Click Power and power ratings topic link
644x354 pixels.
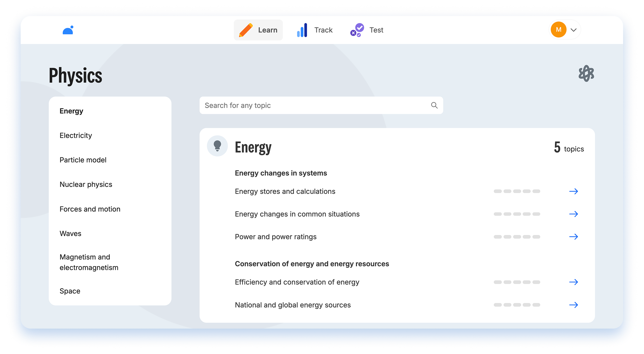276,237
